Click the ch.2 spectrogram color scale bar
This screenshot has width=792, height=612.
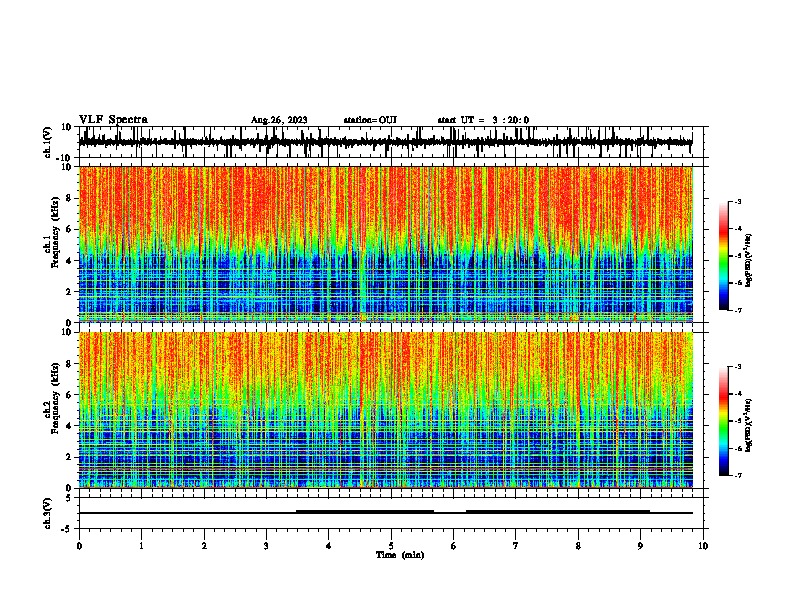tap(723, 421)
